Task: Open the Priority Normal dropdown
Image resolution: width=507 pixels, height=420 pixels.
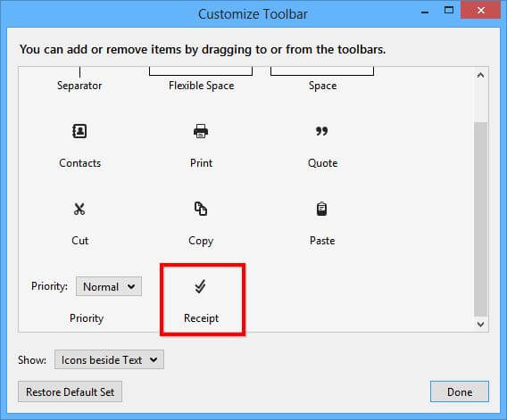Action: click(x=109, y=286)
